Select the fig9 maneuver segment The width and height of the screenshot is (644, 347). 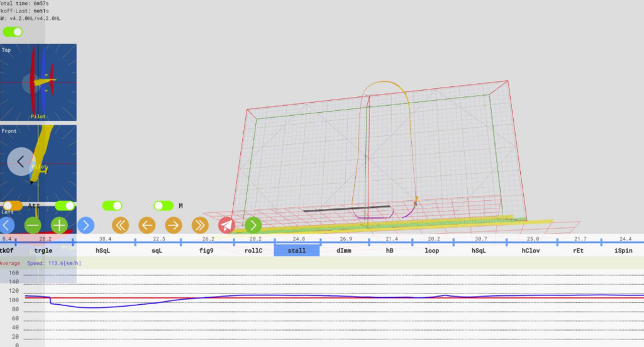click(x=206, y=251)
